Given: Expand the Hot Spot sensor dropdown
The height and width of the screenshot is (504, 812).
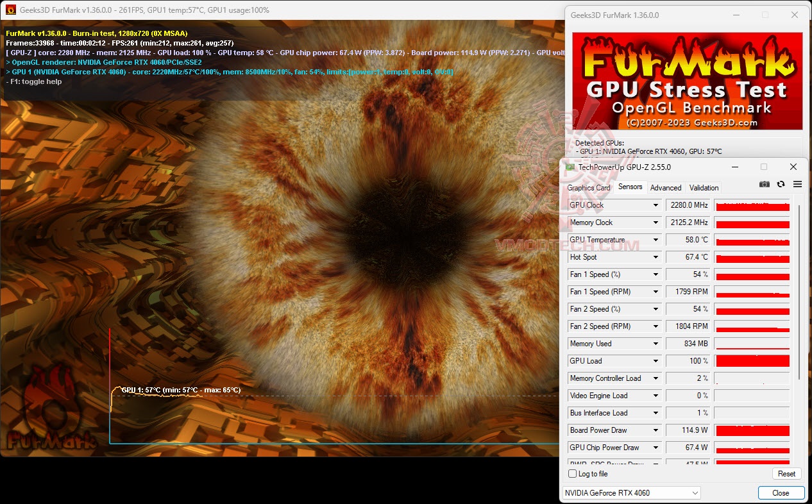Looking at the screenshot, I should tap(656, 257).
